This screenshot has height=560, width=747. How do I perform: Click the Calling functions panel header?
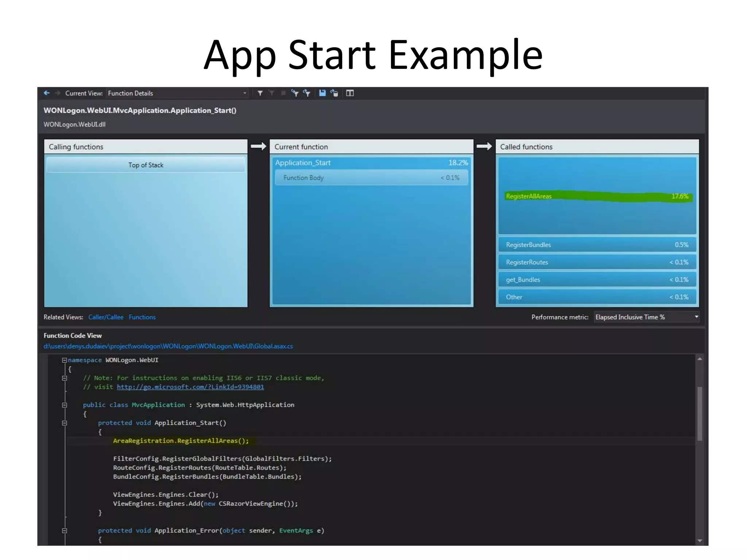146,147
